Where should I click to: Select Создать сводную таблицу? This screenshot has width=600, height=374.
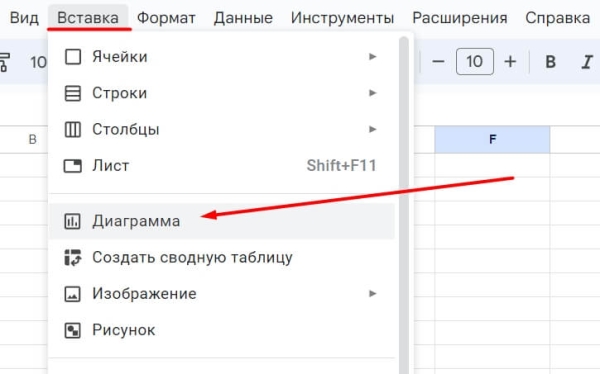[x=222, y=257]
